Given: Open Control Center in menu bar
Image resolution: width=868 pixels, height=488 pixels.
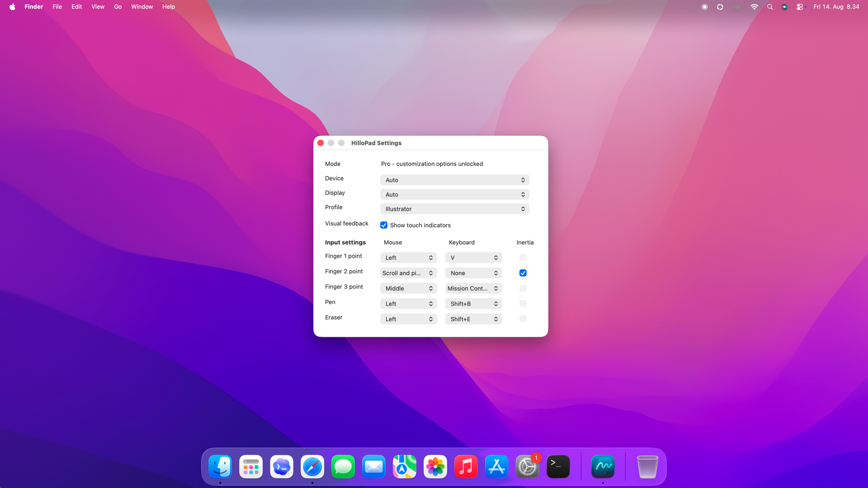Looking at the screenshot, I should coord(801,7).
